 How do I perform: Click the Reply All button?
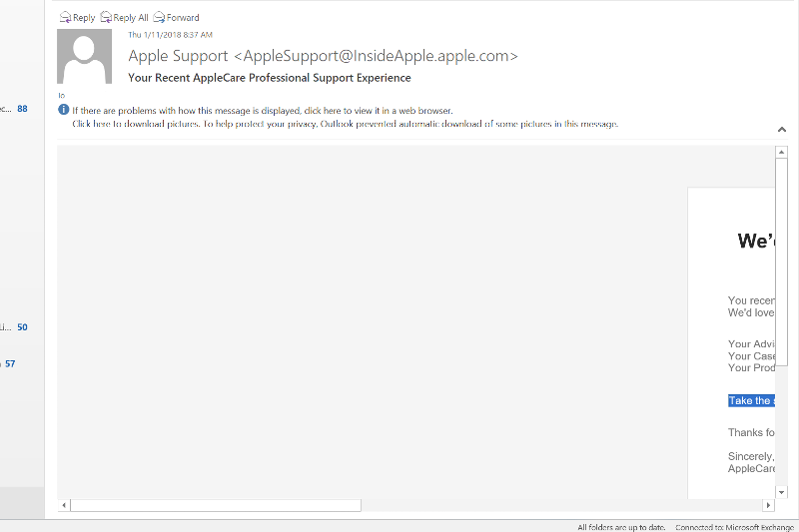124,18
